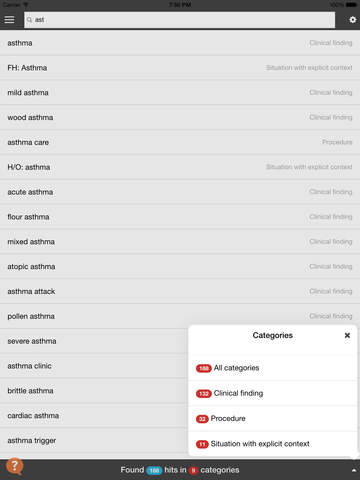Click the red categories count badge
The image size is (360, 480).
coord(193,470)
